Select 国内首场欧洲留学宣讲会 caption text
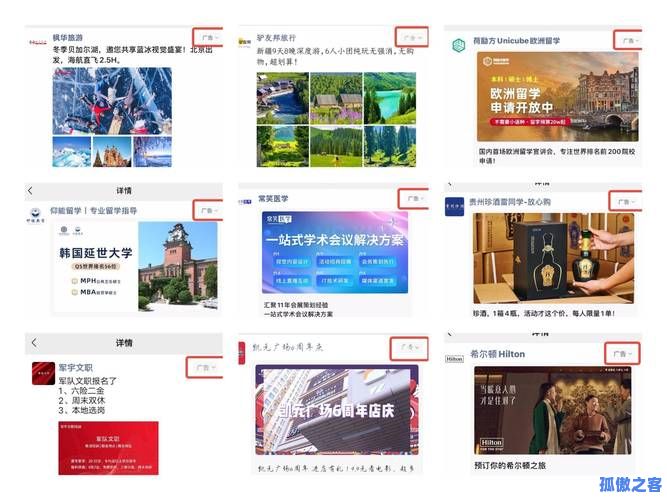 click(x=557, y=156)
